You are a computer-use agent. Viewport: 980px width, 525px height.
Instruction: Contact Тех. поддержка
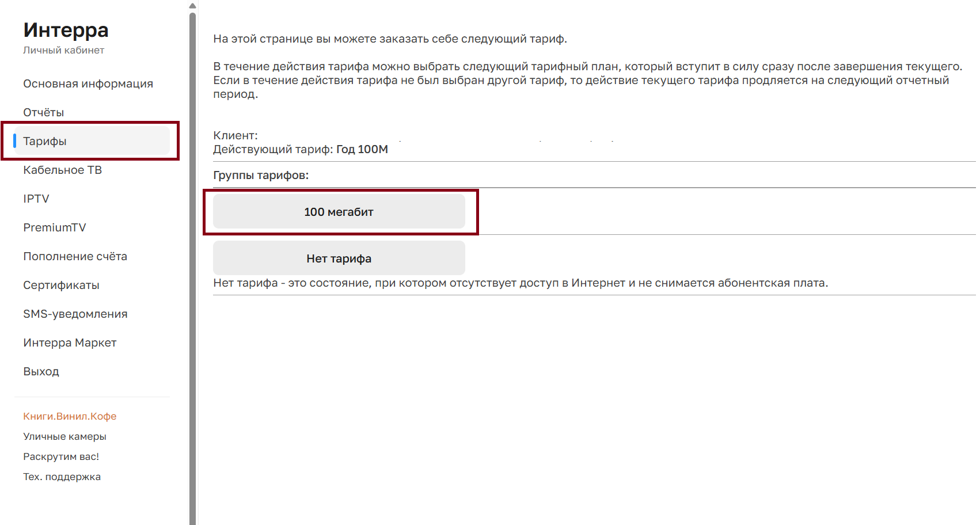click(62, 477)
